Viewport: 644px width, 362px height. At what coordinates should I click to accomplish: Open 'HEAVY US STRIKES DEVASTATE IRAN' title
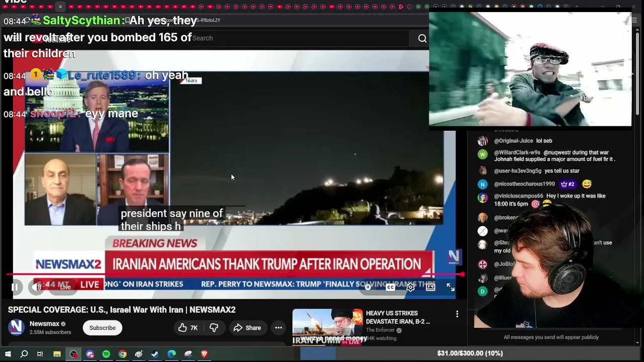point(398,317)
